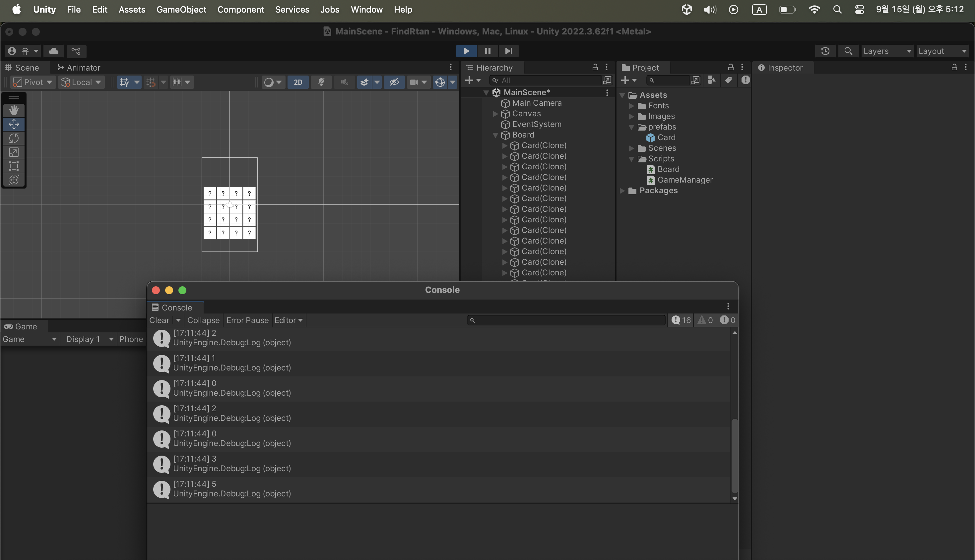
Task: Open Display 1 dropdown in Game view
Action: pyautogui.click(x=89, y=339)
